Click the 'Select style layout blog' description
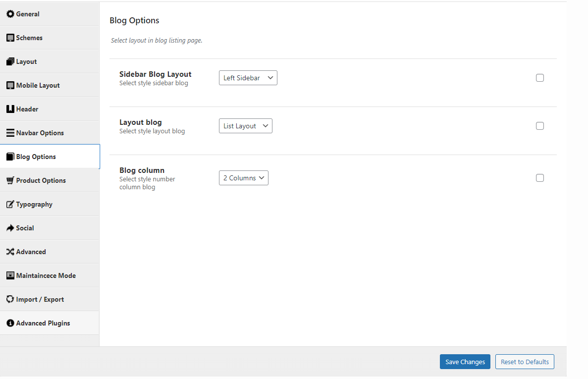Viewport: 588px width, 379px height. click(x=152, y=131)
